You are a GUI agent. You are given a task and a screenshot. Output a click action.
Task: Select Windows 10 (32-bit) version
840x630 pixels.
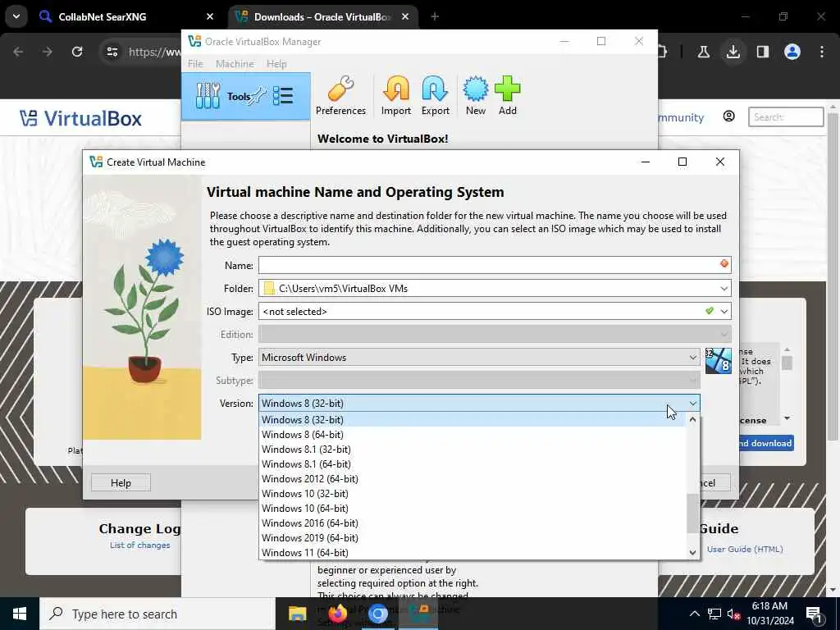(x=472, y=493)
